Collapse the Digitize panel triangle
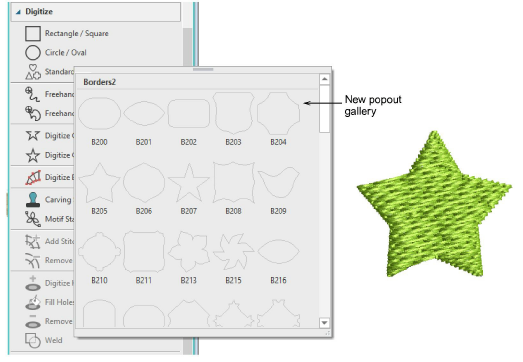 coord(18,12)
